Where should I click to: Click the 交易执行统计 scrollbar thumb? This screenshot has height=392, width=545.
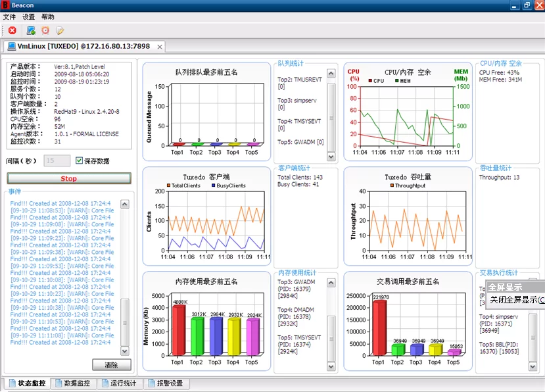(533, 337)
